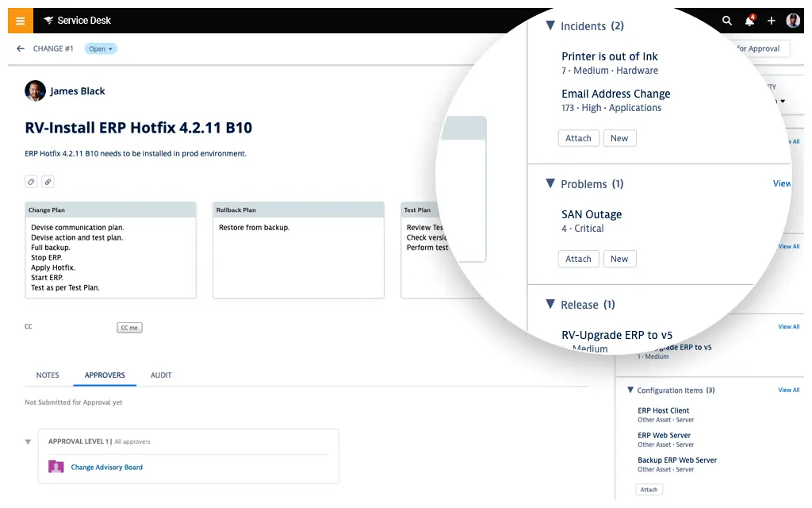
Task: Click James Black's profile picture
Action: (x=35, y=90)
